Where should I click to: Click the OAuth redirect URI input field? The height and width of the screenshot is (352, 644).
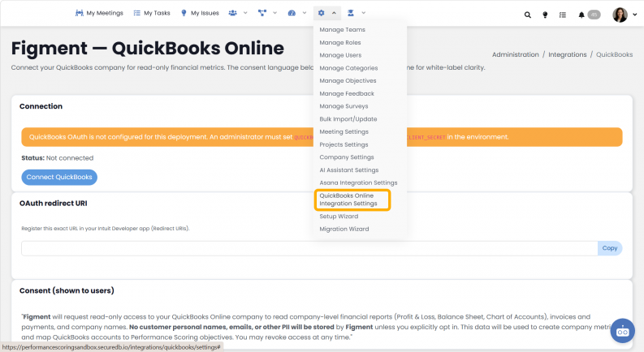(309, 248)
